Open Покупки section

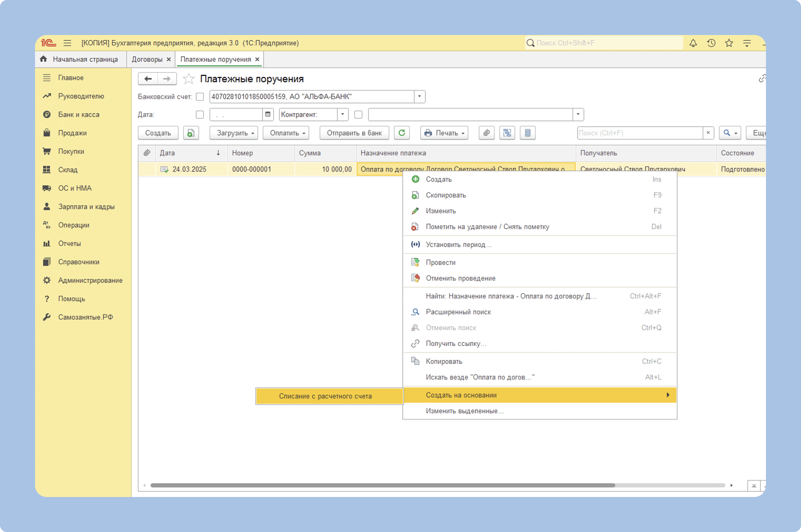tap(71, 151)
